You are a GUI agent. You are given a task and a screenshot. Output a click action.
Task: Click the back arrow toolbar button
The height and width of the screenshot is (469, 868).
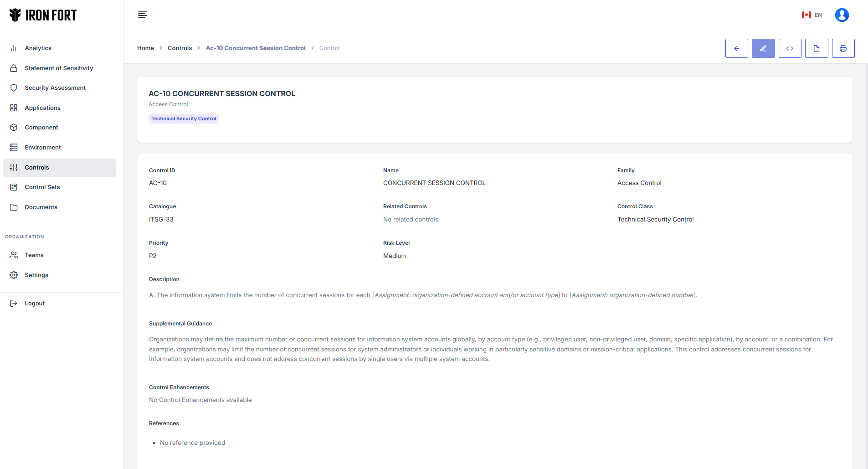tap(736, 48)
